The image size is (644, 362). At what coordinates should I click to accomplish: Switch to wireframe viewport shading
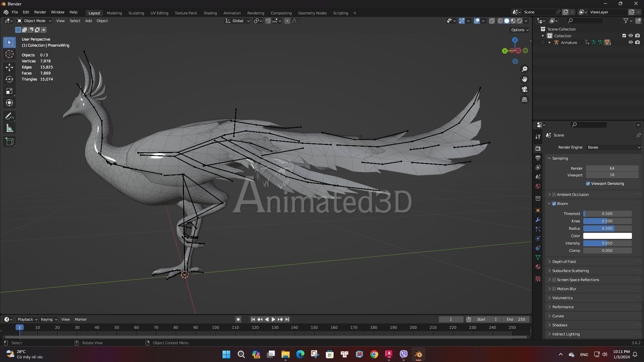[500, 21]
